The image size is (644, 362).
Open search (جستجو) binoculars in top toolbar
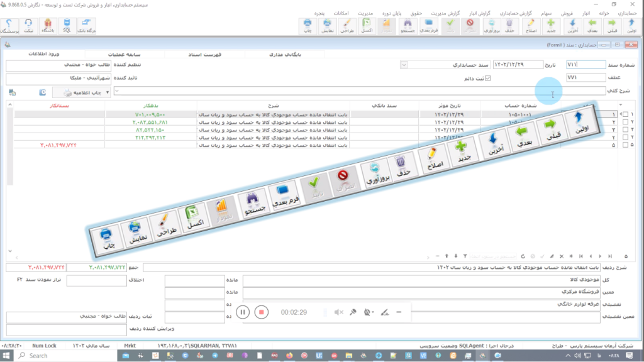[x=408, y=26]
